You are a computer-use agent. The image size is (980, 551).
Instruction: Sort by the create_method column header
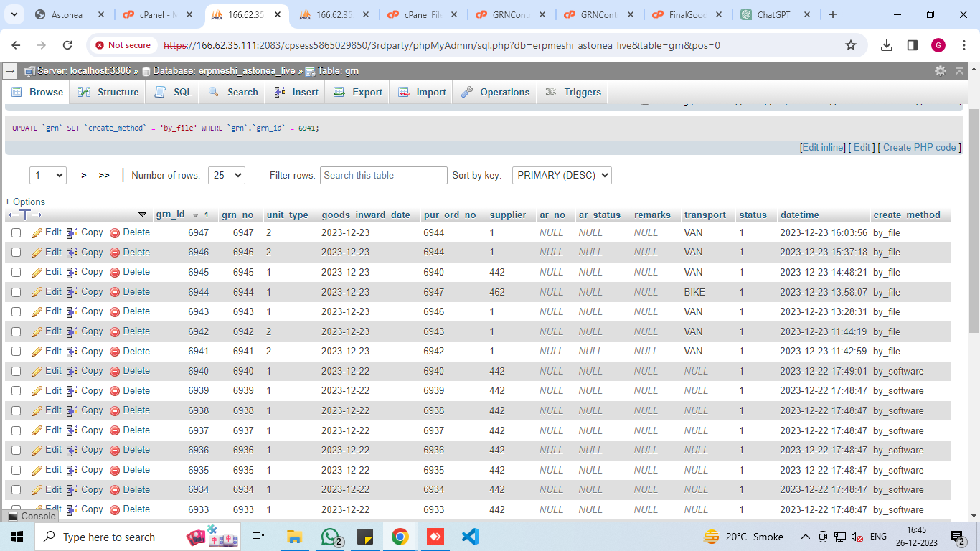(x=907, y=215)
